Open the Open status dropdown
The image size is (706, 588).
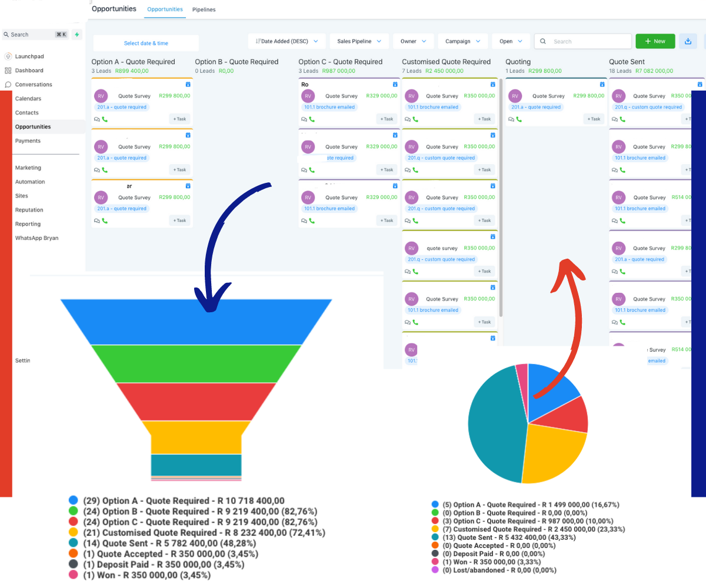pyautogui.click(x=511, y=41)
